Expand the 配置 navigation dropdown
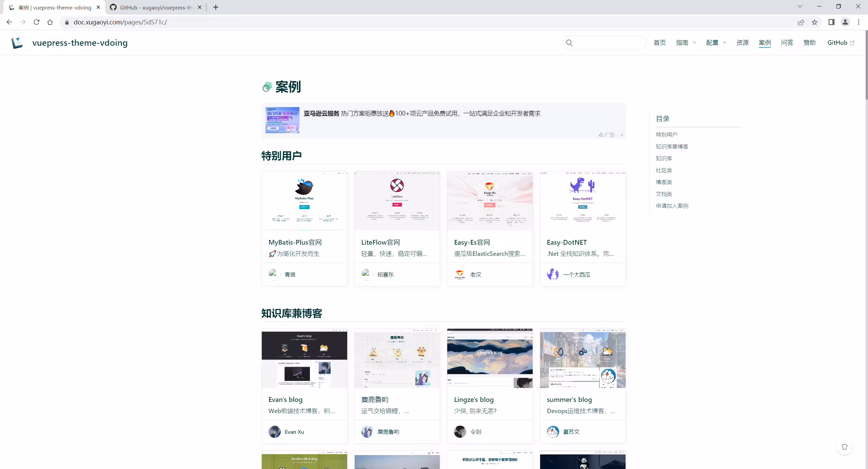Image resolution: width=868 pixels, height=469 pixels. tap(716, 43)
